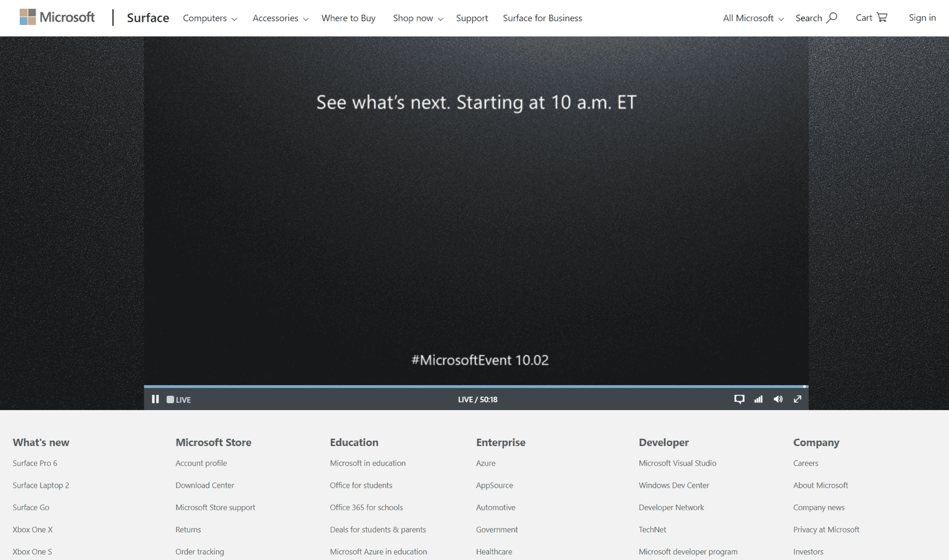Open the Azure enterprise link
949x560 pixels.
point(486,463)
